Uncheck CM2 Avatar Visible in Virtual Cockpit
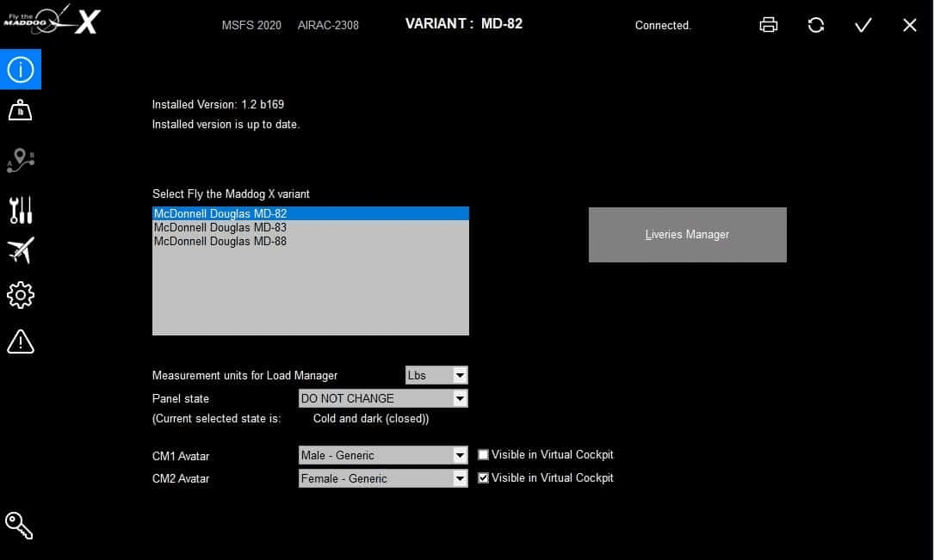Image resolution: width=934 pixels, height=560 pixels. (483, 478)
